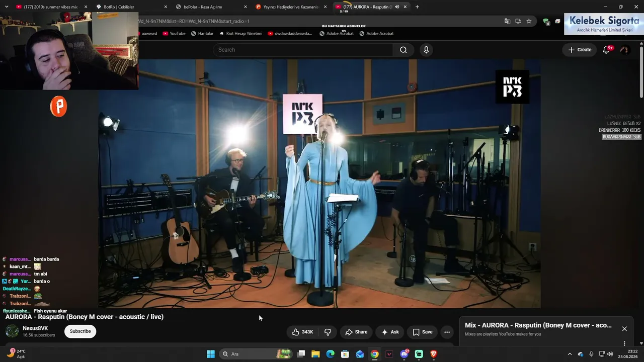Open the Nexus8VK channel avatar
This screenshot has height=362, width=644.
pyautogui.click(x=12, y=331)
